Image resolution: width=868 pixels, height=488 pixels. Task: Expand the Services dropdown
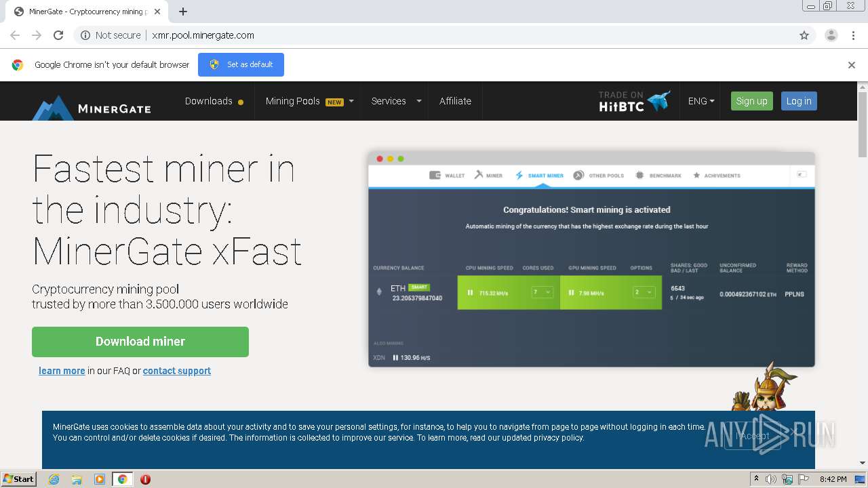pos(396,101)
